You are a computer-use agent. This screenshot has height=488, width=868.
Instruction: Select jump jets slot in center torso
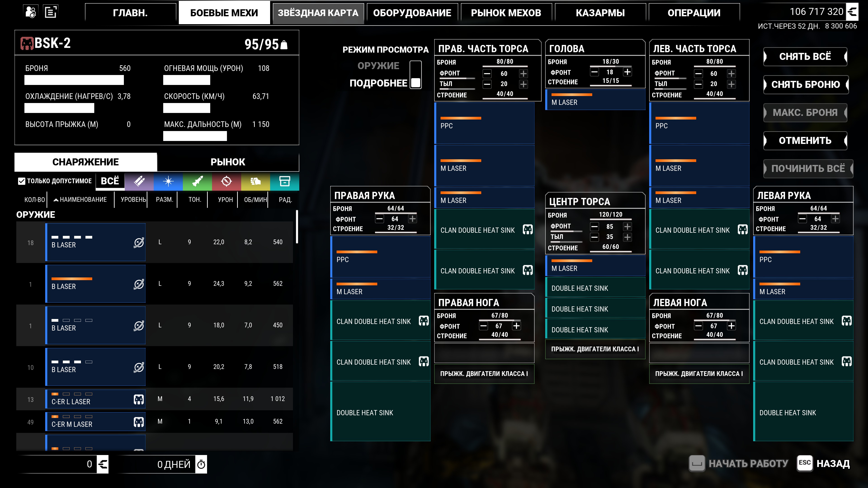pos(595,349)
